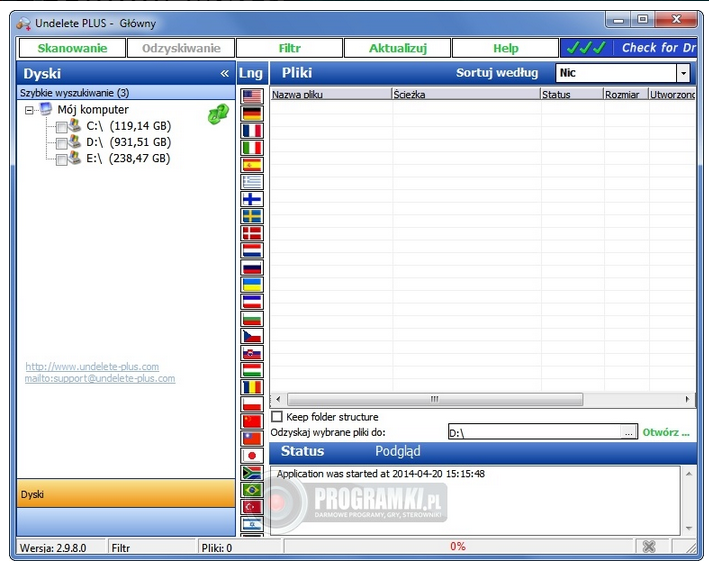Select the Hungarian flag language
The height and width of the screenshot is (565, 709).
coord(252,370)
